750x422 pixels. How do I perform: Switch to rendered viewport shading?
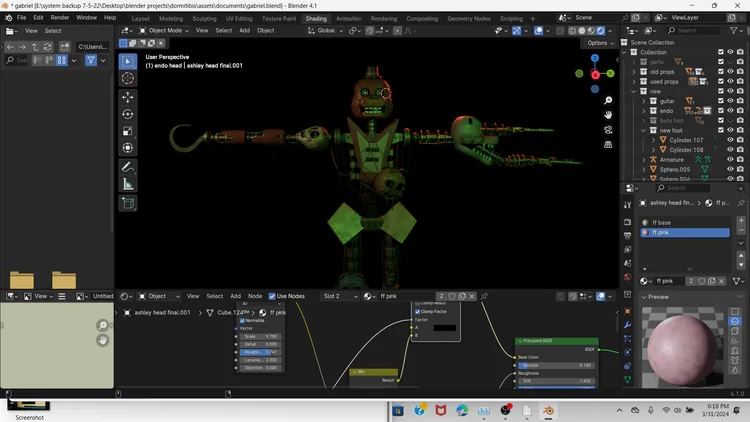pos(601,31)
